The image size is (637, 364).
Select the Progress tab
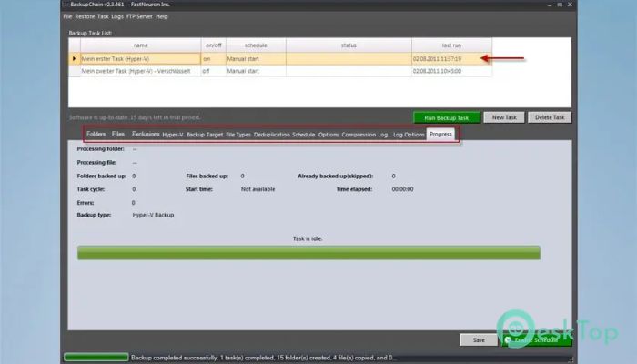click(x=440, y=134)
